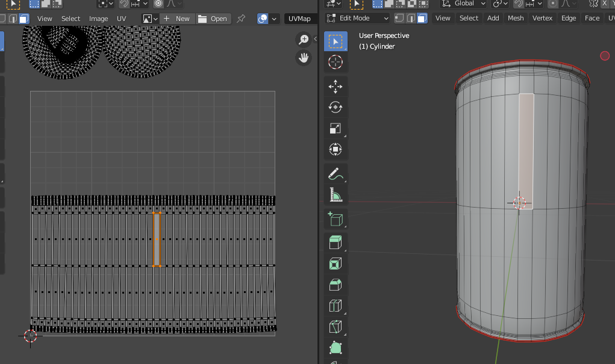Switch to vertex select mode in 3D viewport
The width and height of the screenshot is (615, 364).
(x=399, y=18)
